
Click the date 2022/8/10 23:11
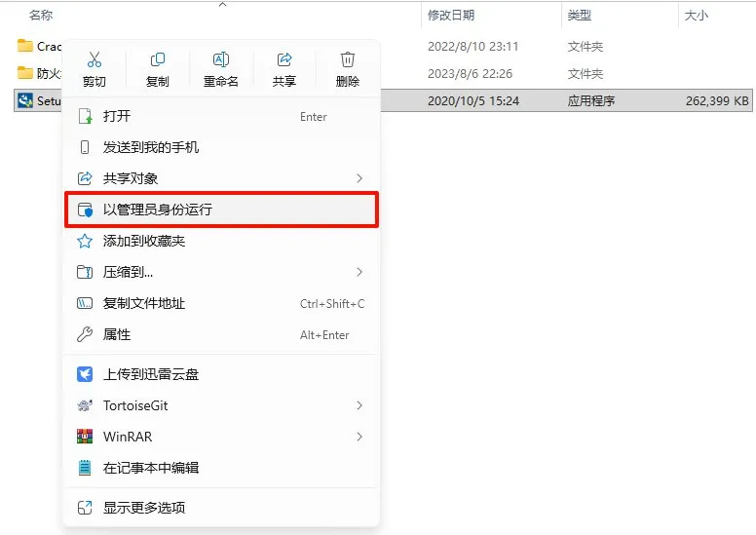[x=472, y=47]
